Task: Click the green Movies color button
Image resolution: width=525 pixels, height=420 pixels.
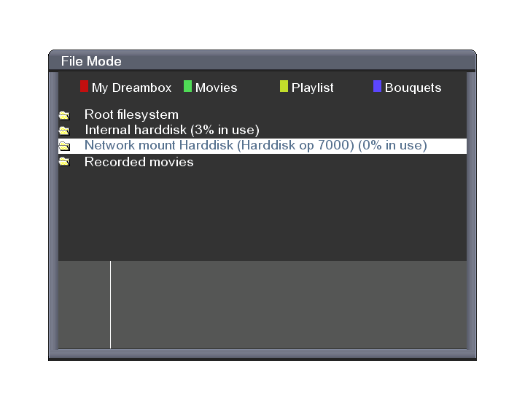Action: click(188, 86)
